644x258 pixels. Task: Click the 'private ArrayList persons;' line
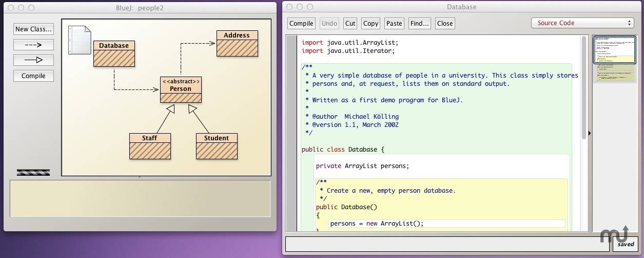click(362, 166)
